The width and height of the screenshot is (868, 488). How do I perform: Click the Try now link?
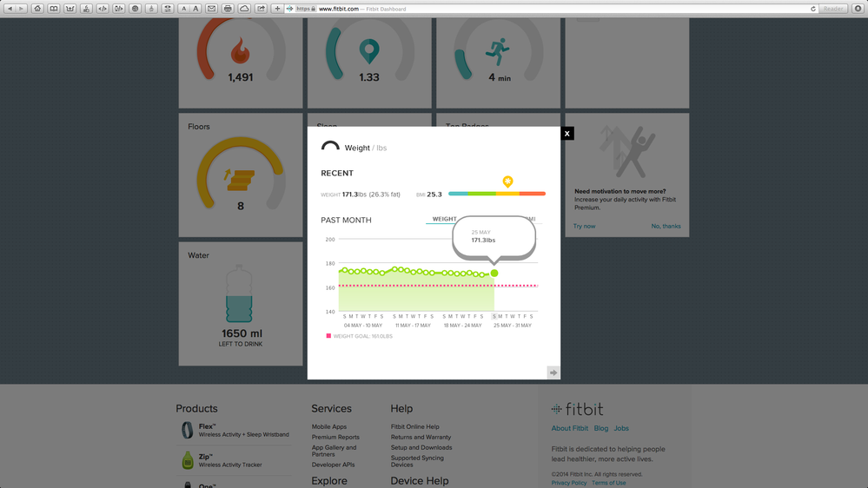click(x=584, y=227)
